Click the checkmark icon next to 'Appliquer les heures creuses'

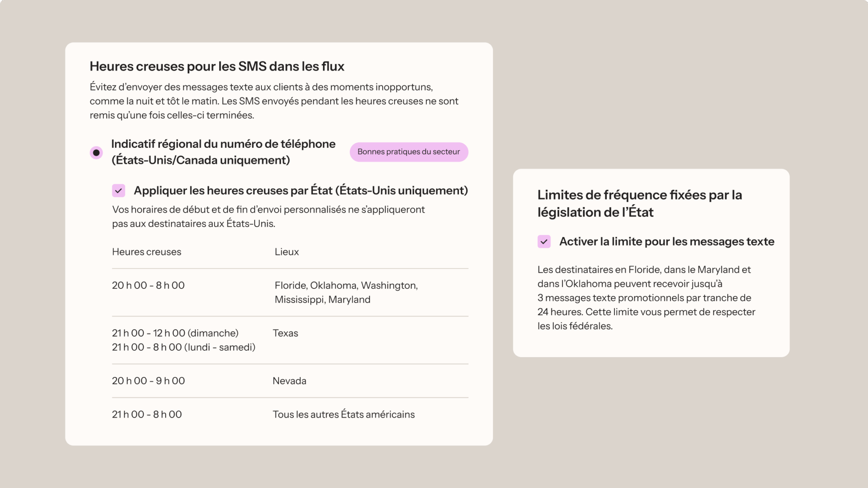point(118,191)
